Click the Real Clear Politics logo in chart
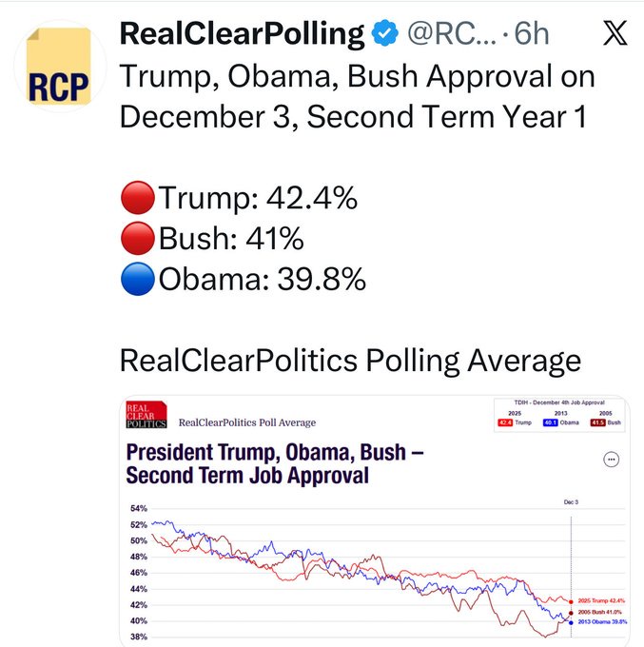Viewport: 644px width, 647px height. pos(146,415)
